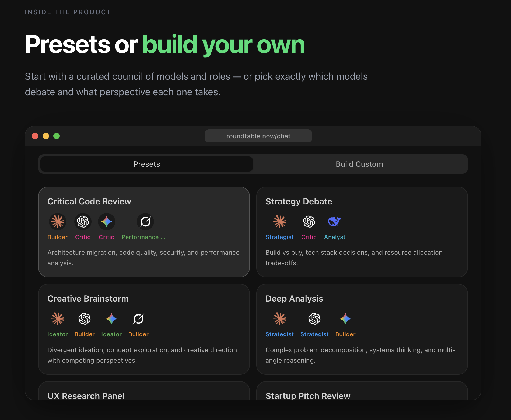Open the Deep Analysis preset title
Screen dimensions: 511x420
pos(294,299)
